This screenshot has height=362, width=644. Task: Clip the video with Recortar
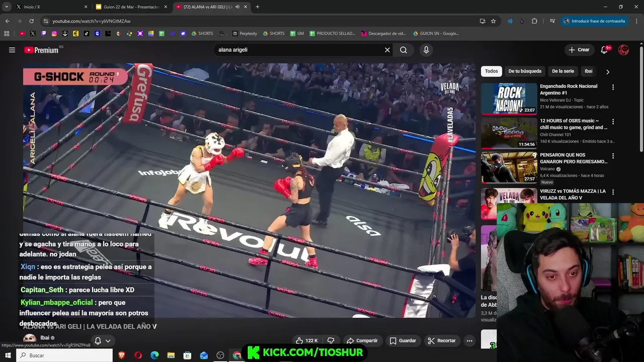(442, 340)
